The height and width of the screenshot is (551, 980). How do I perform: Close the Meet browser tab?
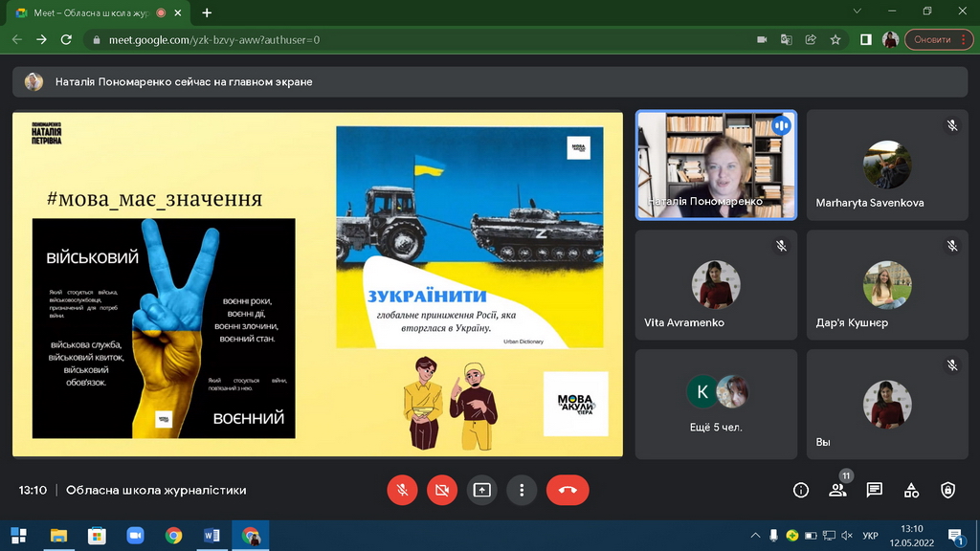(x=178, y=12)
